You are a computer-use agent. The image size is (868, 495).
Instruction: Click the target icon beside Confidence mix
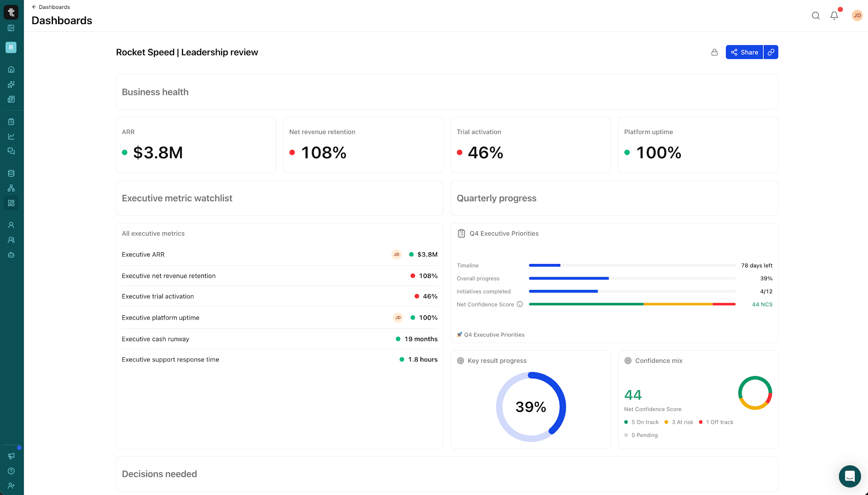(628, 361)
